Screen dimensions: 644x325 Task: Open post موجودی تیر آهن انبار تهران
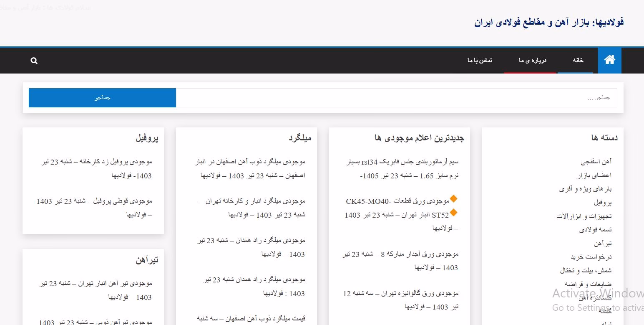coord(96,290)
